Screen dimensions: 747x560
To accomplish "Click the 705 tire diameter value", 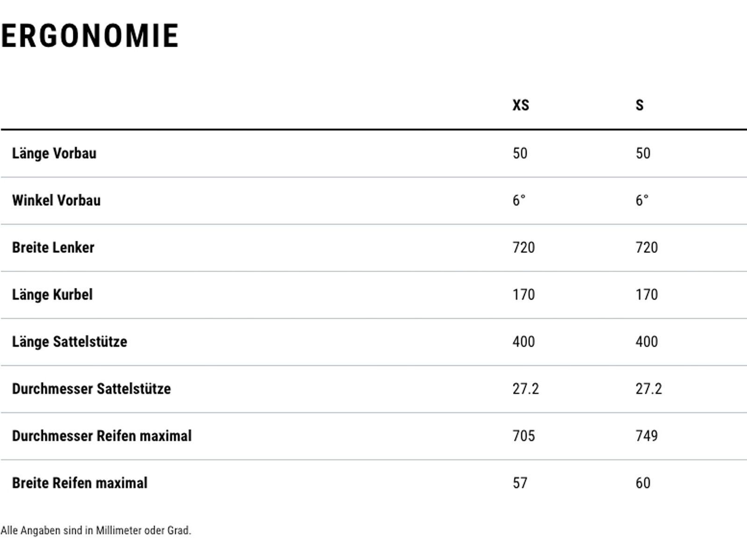I will point(523,436).
